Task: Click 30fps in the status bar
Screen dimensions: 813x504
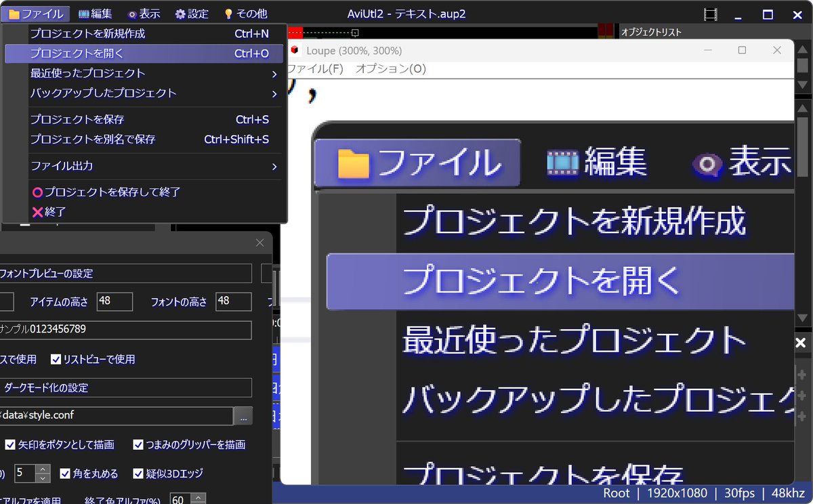Action: [739, 493]
